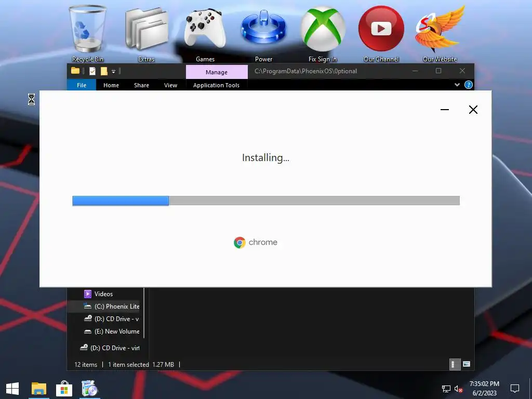
Task: Select the Manage contextual tab
Action: (x=217, y=72)
